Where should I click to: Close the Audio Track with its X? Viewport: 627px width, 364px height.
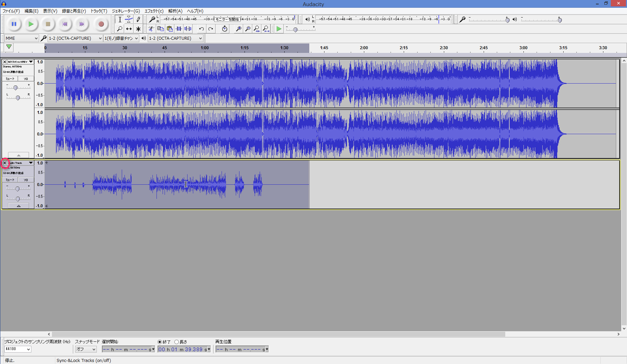pos(5,163)
